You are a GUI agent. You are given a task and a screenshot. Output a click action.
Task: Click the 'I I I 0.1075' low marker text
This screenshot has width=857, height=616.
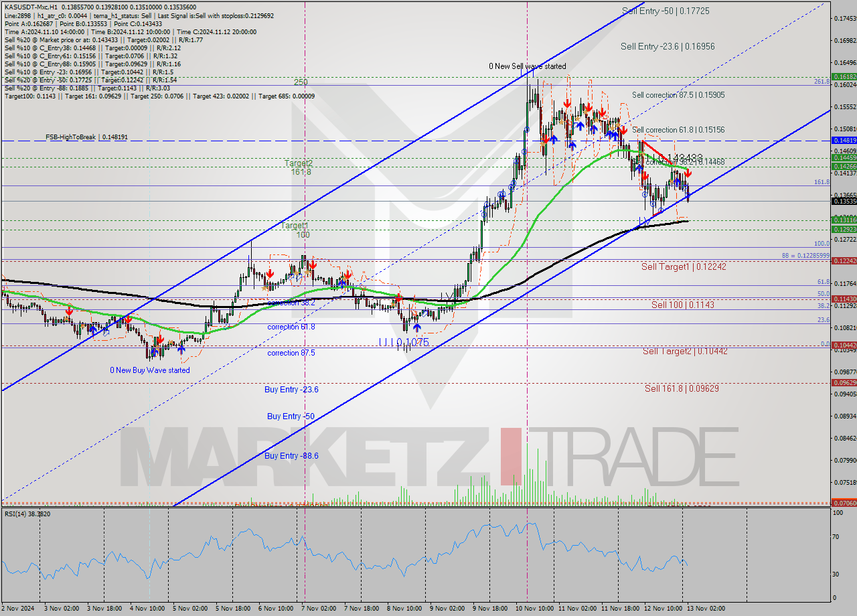tap(403, 342)
